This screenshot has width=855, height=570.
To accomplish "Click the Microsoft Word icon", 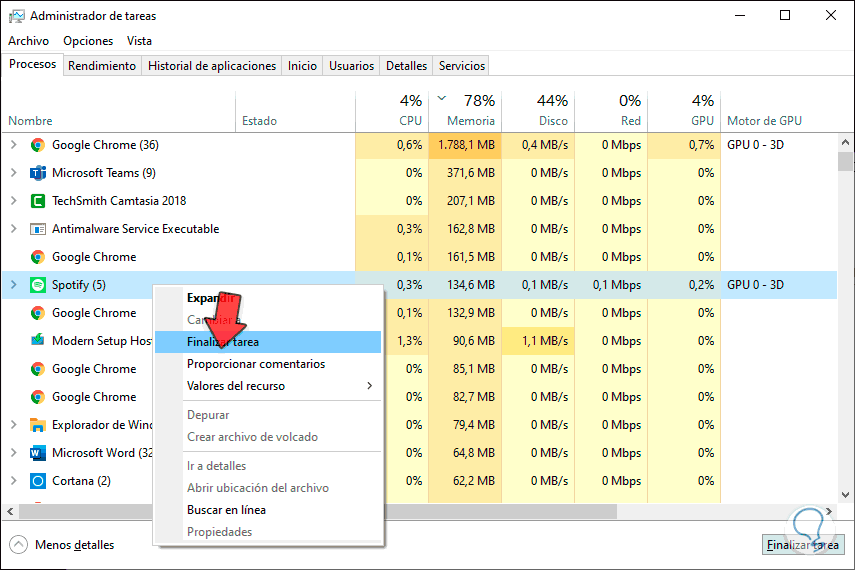I will tap(38, 453).
